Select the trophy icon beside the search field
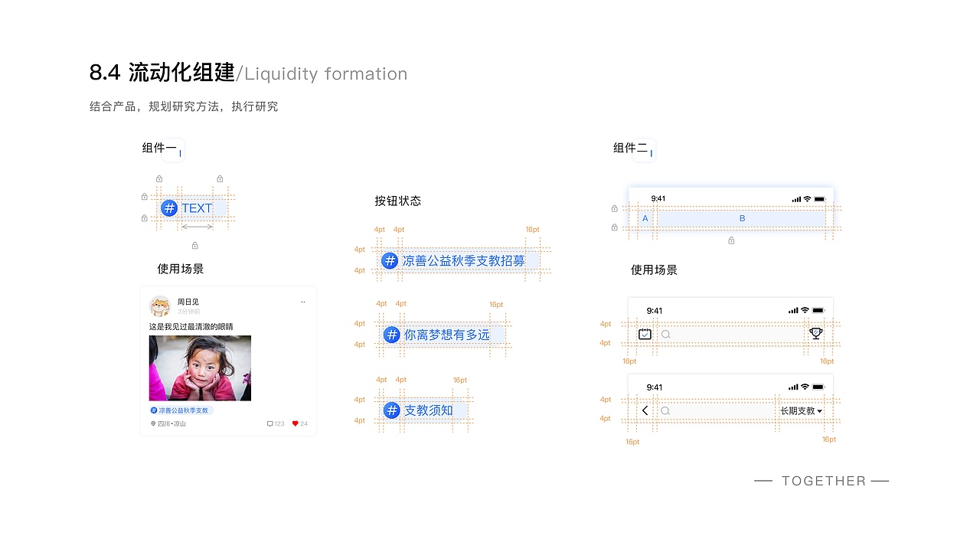The image size is (980, 552). (815, 333)
